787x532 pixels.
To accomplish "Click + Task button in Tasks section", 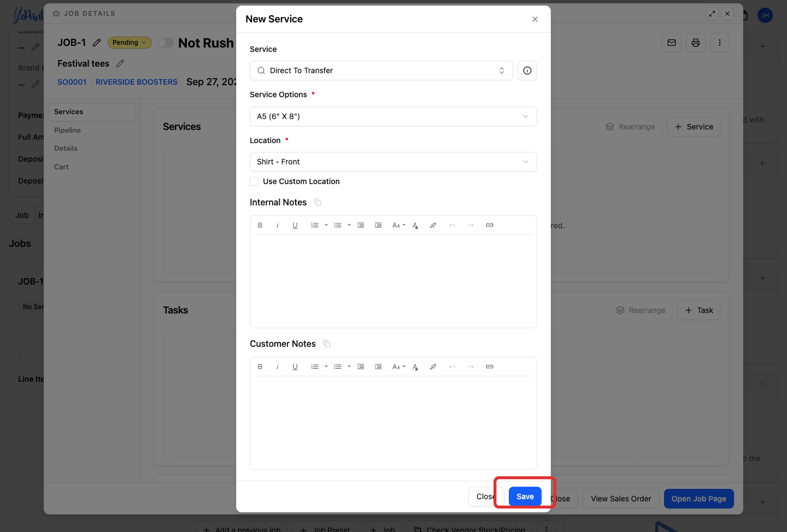I will click(x=698, y=310).
